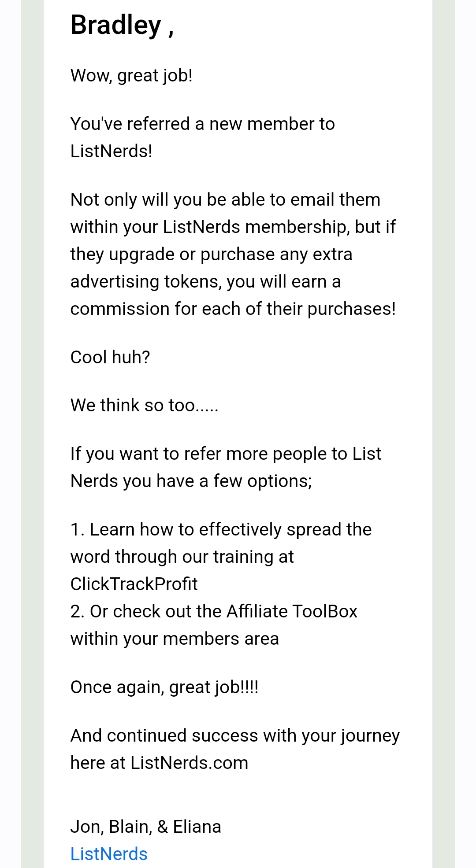Click the "Cool huh?" line
476x868 pixels.
110,357
